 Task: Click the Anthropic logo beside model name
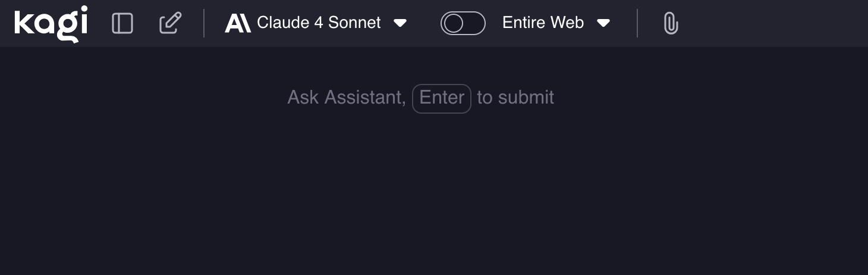click(238, 23)
